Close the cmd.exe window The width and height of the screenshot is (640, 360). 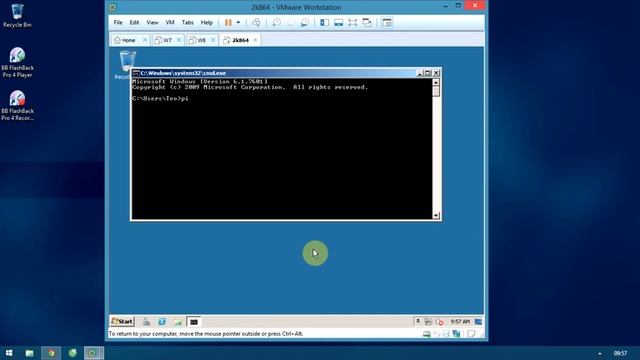tap(436, 73)
